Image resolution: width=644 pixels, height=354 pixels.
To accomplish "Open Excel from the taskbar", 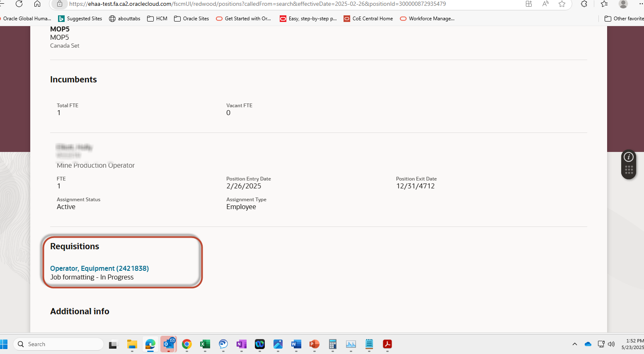I will pos(205,344).
